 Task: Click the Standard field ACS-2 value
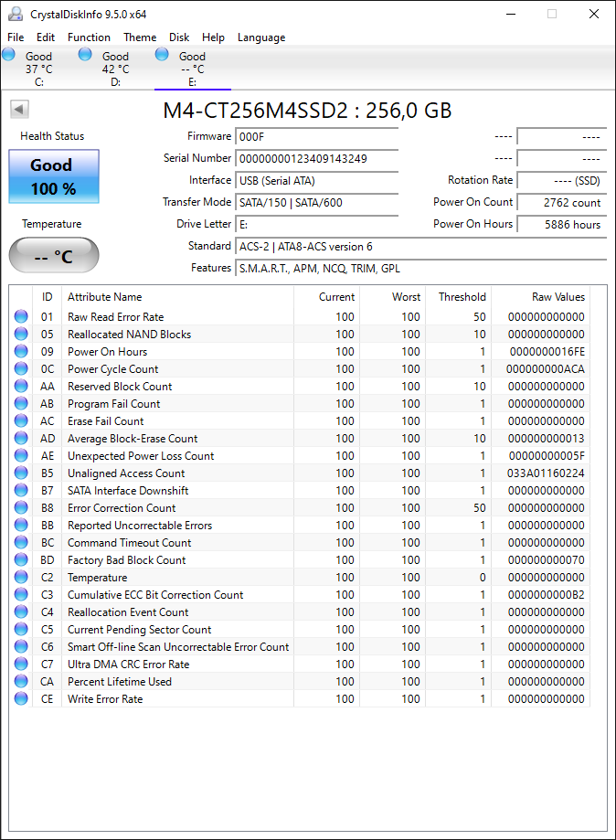click(420, 247)
